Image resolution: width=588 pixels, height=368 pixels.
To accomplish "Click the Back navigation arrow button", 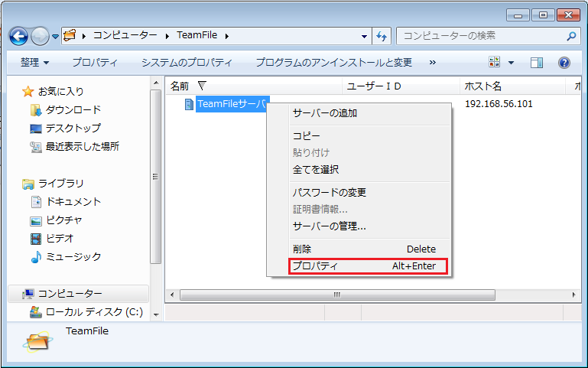I will click(19, 36).
